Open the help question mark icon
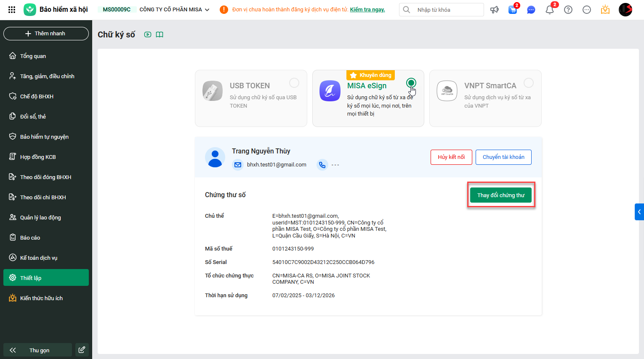Image resolution: width=644 pixels, height=359 pixels. click(x=568, y=10)
